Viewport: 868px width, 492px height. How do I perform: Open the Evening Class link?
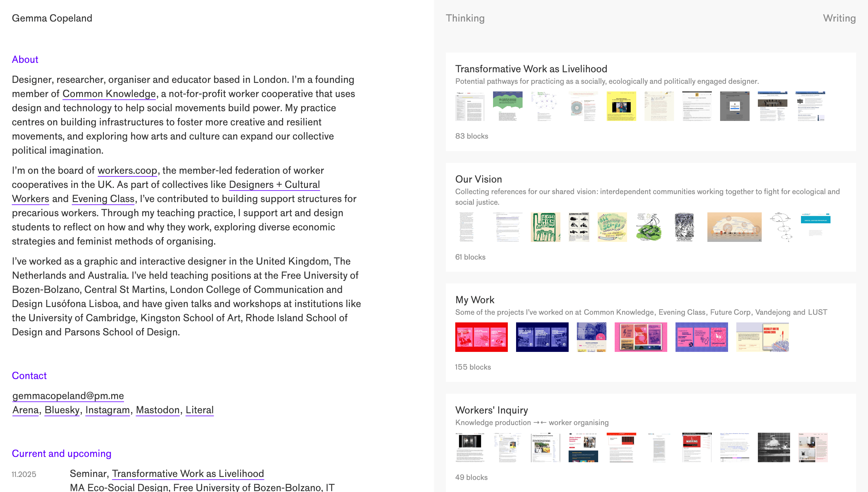pyautogui.click(x=102, y=199)
